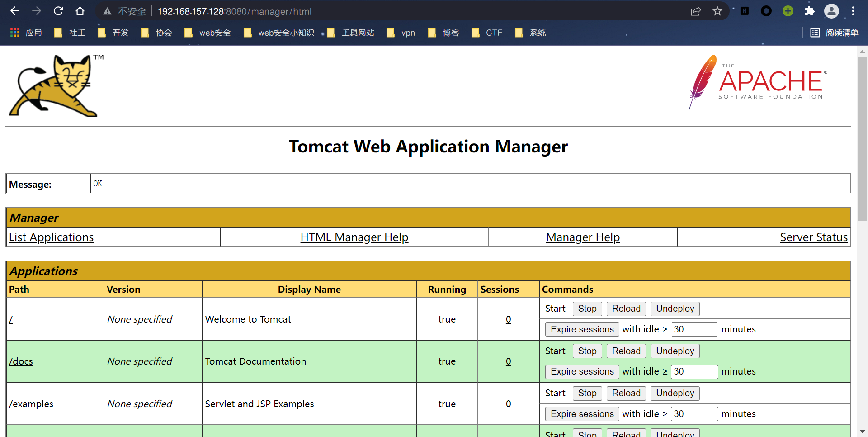Expire sessions for Welcome to Tomcat
The height and width of the screenshot is (437, 868).
(582, 329)
